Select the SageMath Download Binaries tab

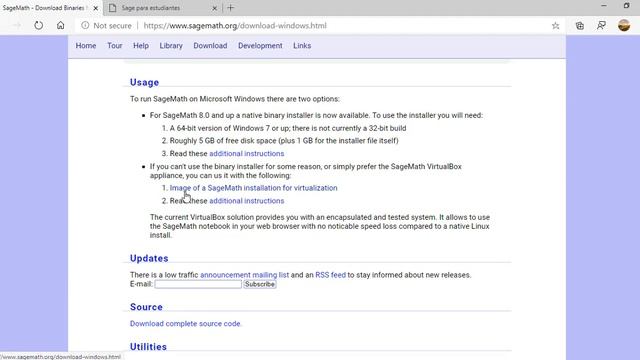pos(51,8)
